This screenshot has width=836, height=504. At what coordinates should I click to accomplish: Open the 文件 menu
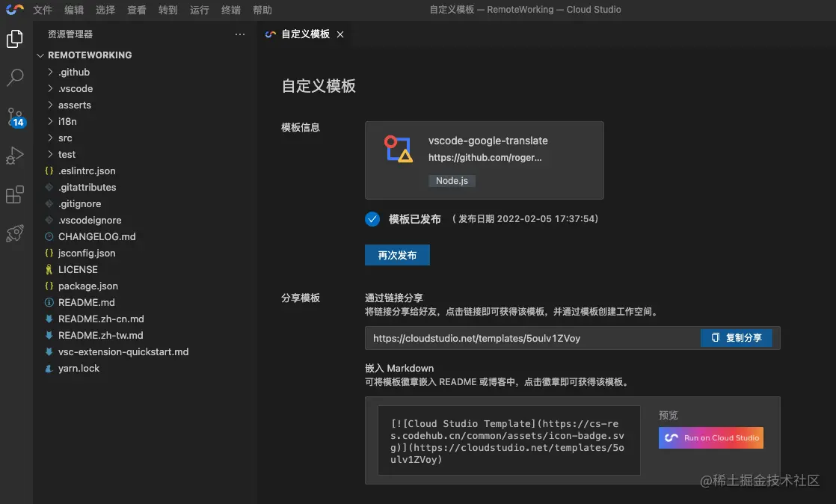pos(43,10)
